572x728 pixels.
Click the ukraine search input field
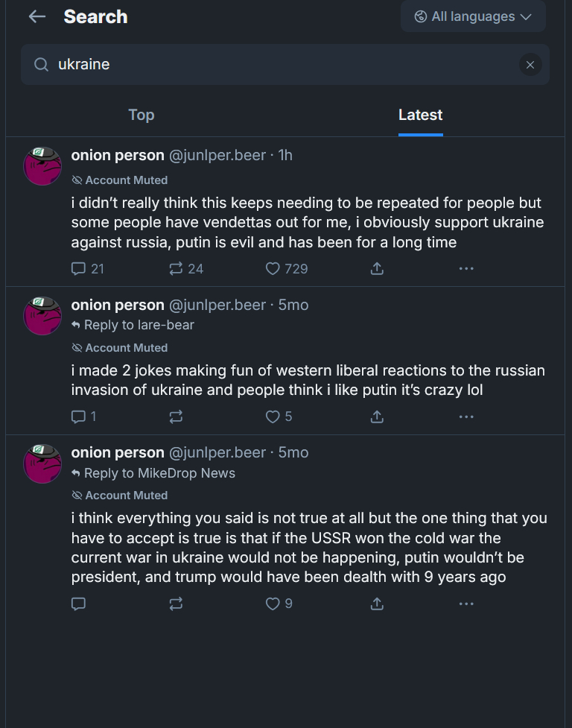283,65
